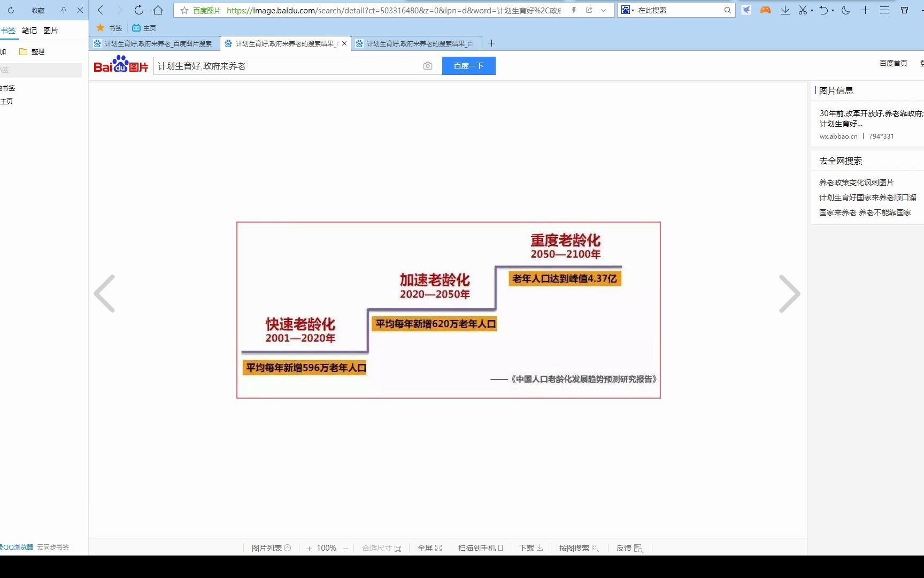
Task: Click the scissors screenshot tool
Action: 803,10
